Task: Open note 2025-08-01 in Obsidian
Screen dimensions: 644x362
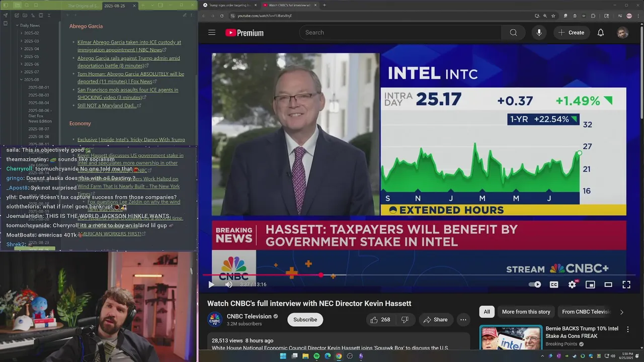Action: coord(39,87)
